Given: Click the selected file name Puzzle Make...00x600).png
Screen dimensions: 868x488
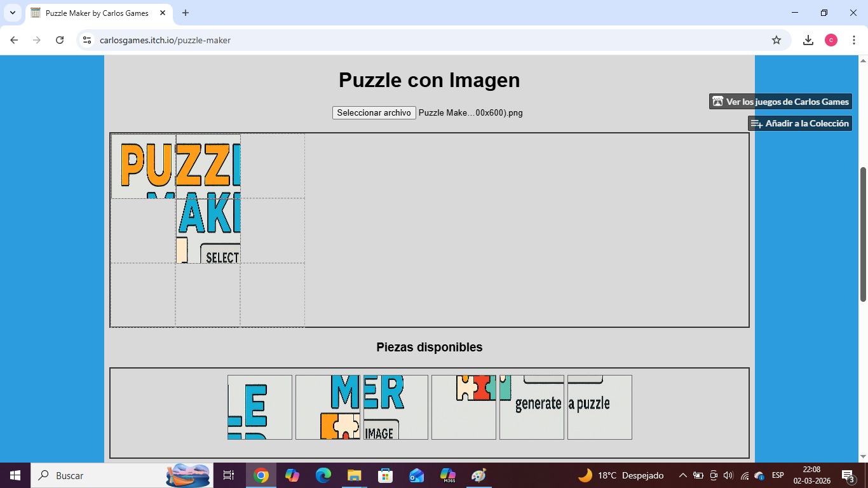Looking at the screenshot, I should click(x=471, y=112).
